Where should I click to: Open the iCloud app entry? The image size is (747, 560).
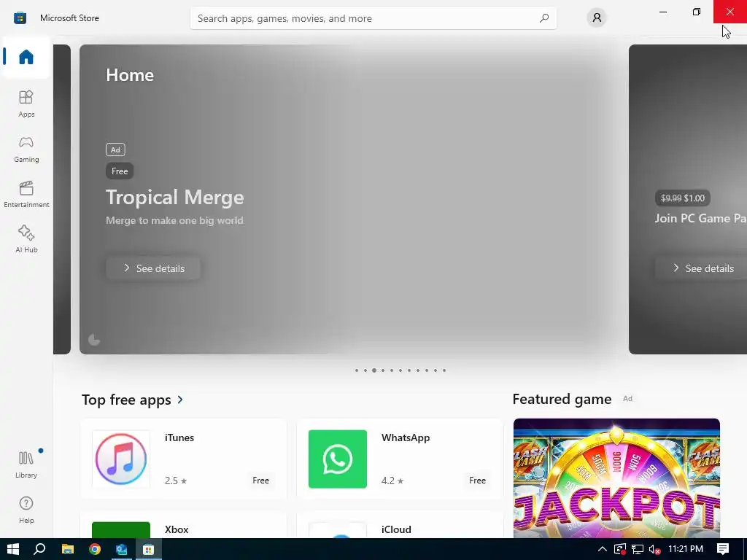tap(400, 525)
